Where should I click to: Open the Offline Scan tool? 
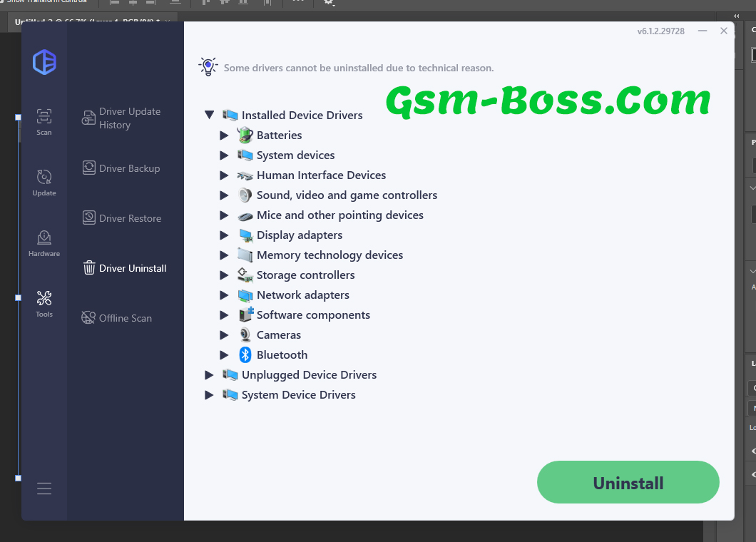[117, 318]
